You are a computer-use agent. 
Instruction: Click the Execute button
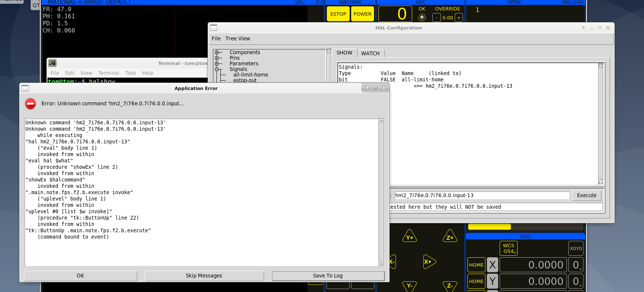[586, 195]
